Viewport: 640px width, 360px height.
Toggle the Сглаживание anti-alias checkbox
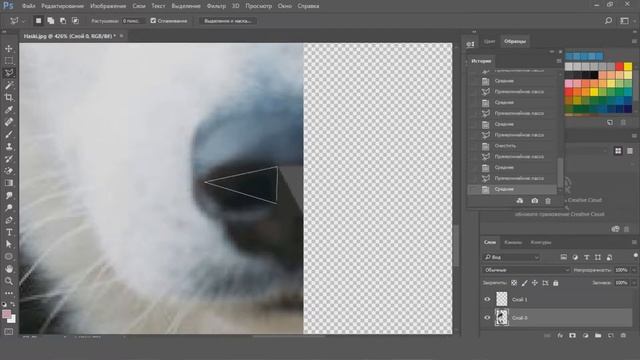point(153,21)
